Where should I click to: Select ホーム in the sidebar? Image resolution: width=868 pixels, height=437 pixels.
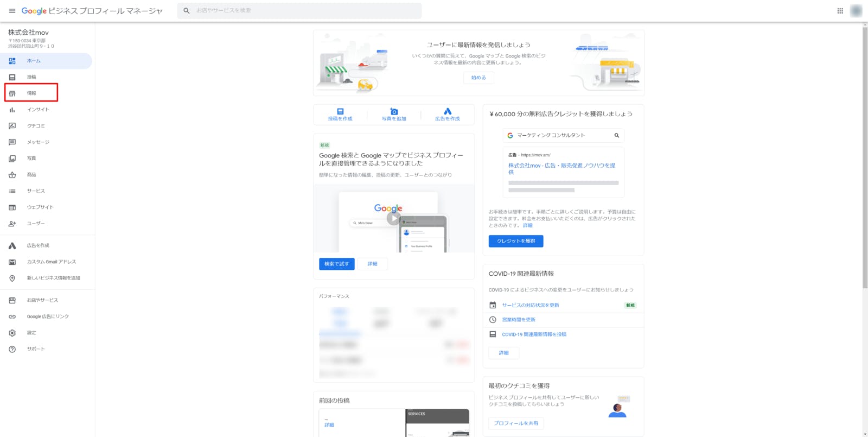pos(46,61)
